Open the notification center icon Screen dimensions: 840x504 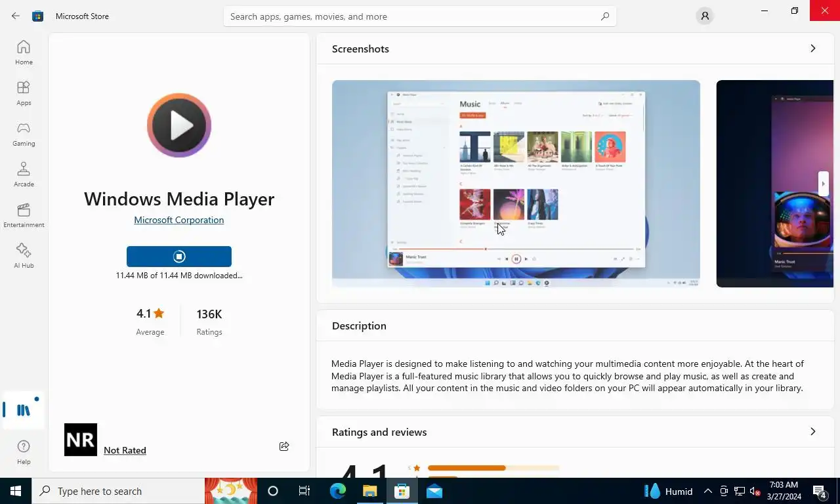pyautogui.click(x=820, y=491)
